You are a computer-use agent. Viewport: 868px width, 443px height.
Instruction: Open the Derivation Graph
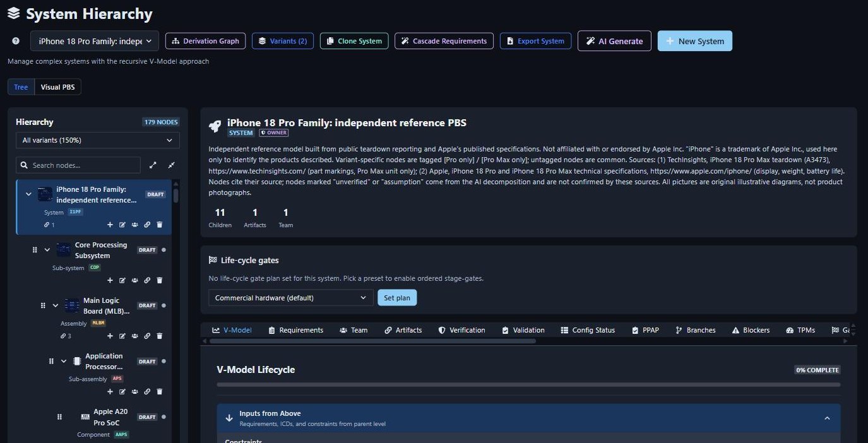pyautogui.click(x=205, y=41)
